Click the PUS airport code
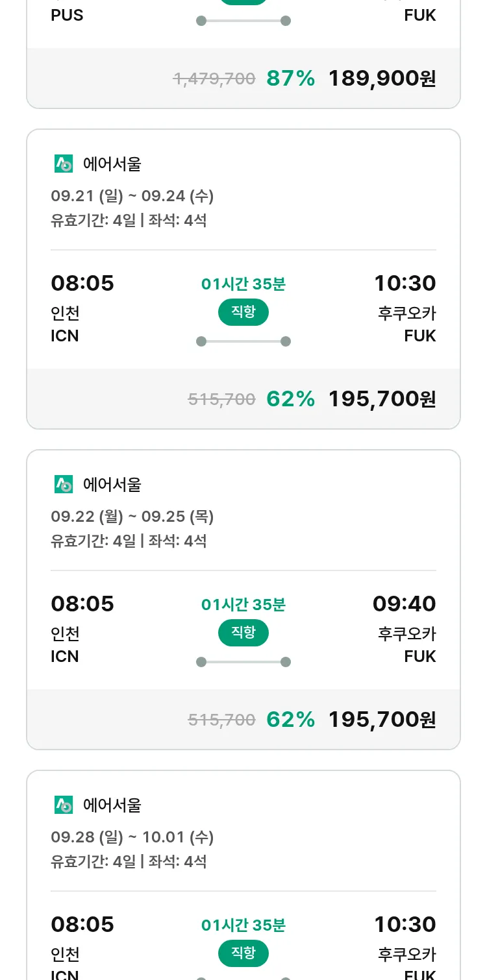 67,16
